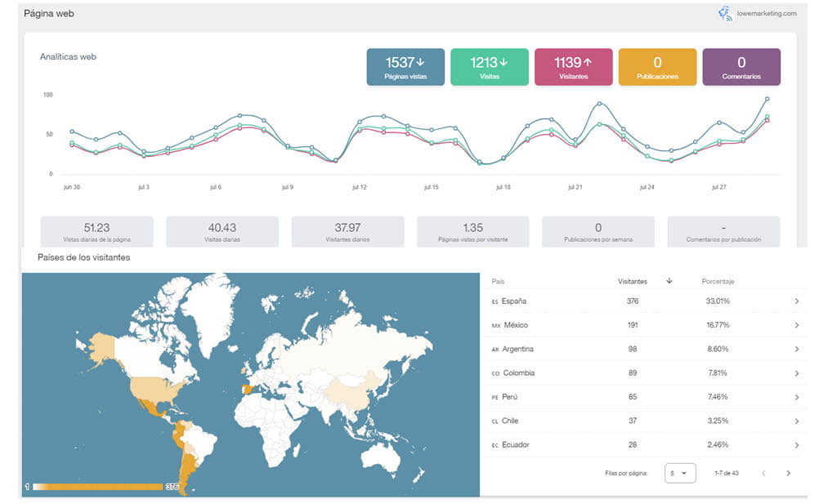Go to previous page of countries

coord(764,473)
